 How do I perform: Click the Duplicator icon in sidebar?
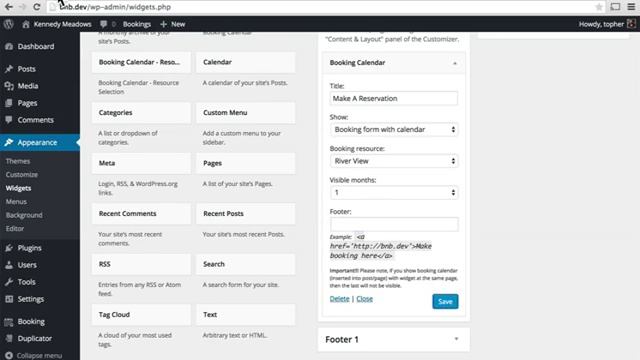click(9, 338)
